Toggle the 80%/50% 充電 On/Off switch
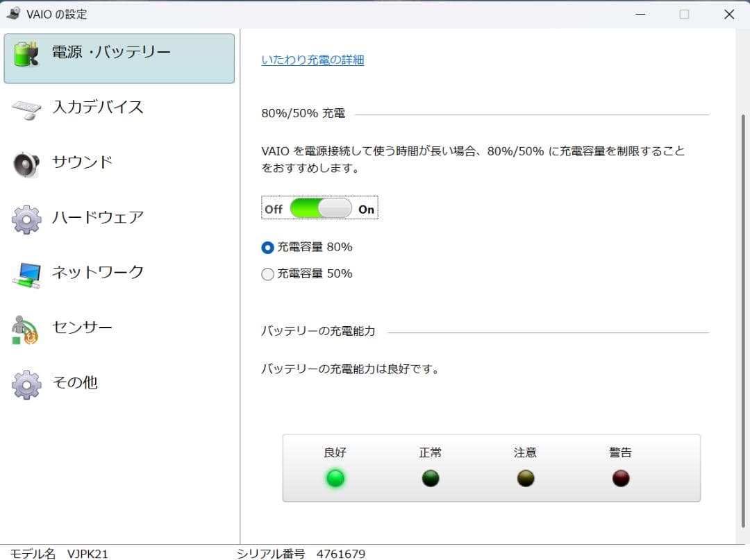This screenshot has width=750, height=560. click(x=319, y=207)
